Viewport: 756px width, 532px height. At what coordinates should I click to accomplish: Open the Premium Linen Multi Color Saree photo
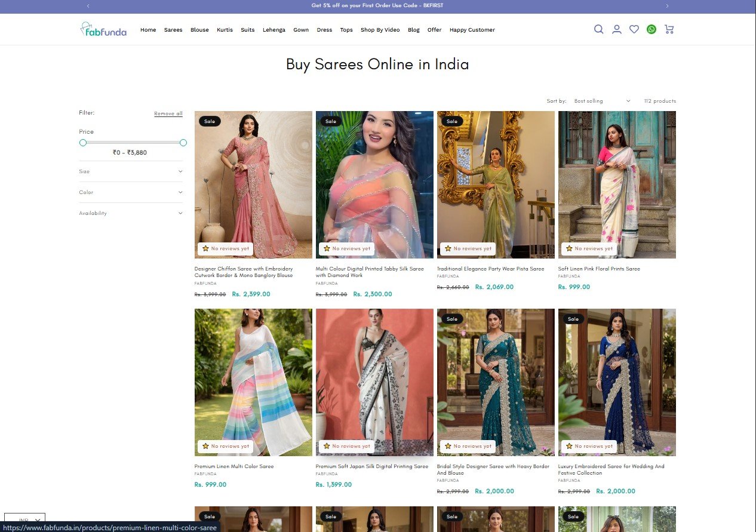click(253, 382)
